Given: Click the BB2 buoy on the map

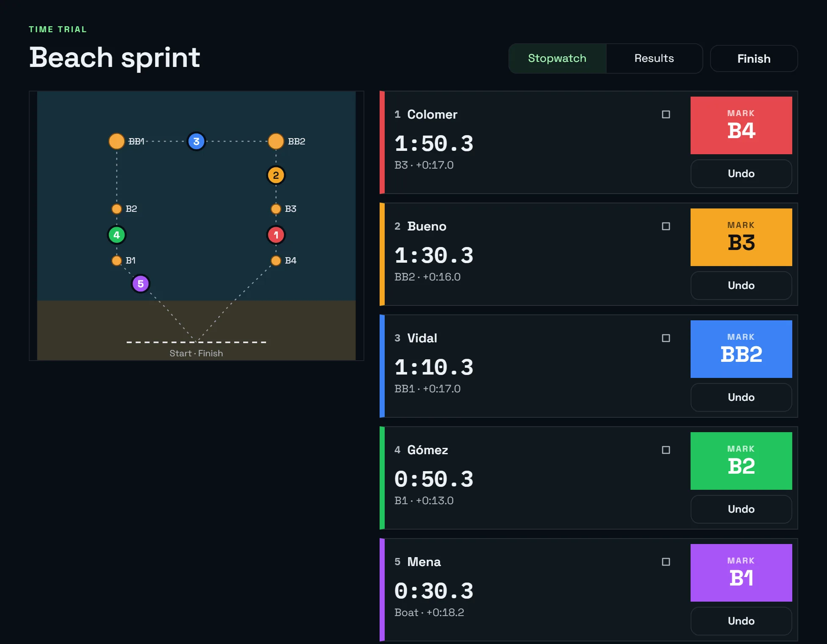Looking at the screenshot, I should tap(276, 141).
